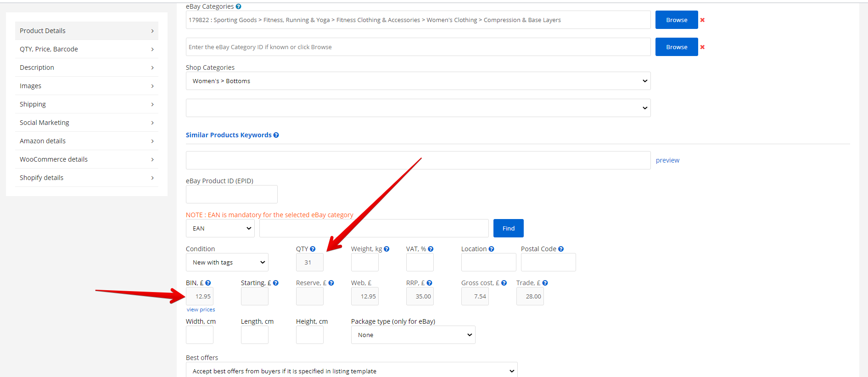Viewport: 868px width, 377px height.
Task: Click into the eBay Product ID (EPID) field
Action: click(231, 194)
